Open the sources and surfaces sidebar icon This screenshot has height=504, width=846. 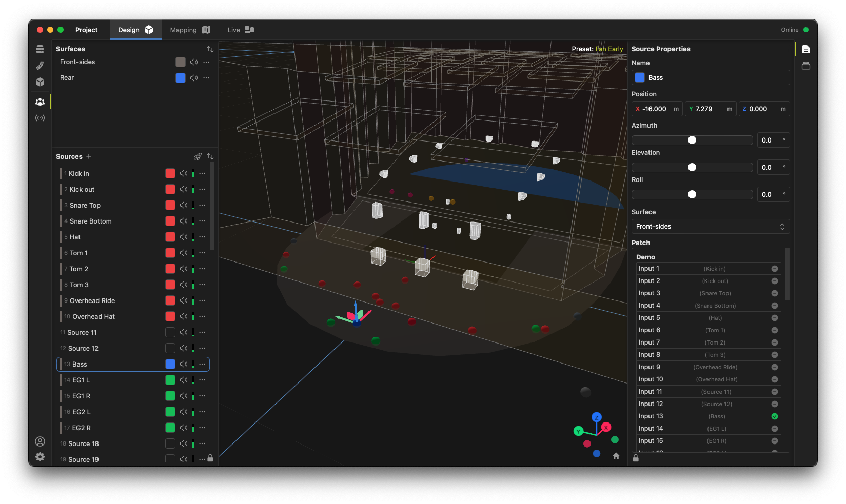[40, 102]
